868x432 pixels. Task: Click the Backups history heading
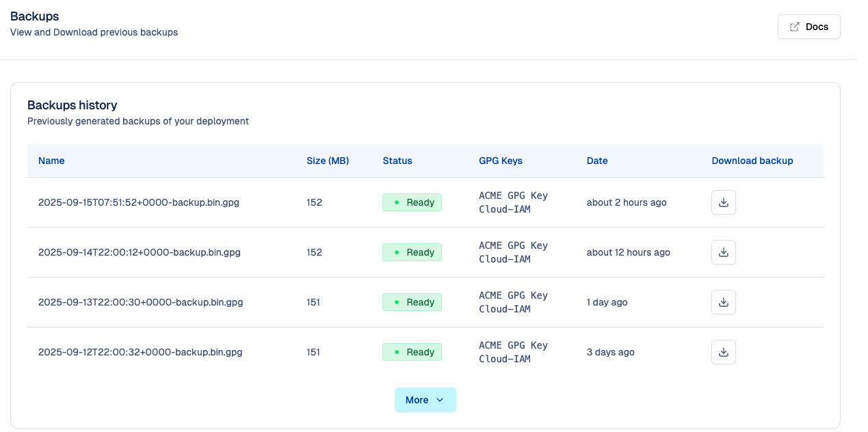pyautogui.click(x=73, y=105)
